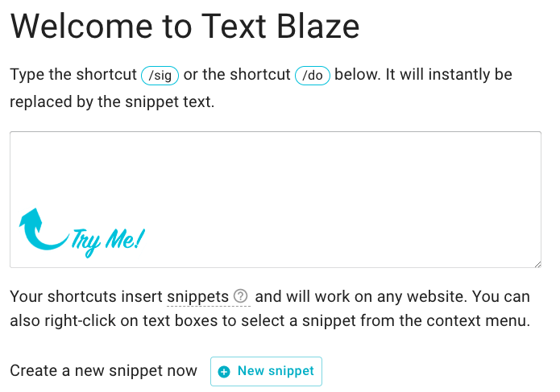Click the plus icon on New snippet
The width and height of the screenshot is (560, 392).
[x=224, y=371]
